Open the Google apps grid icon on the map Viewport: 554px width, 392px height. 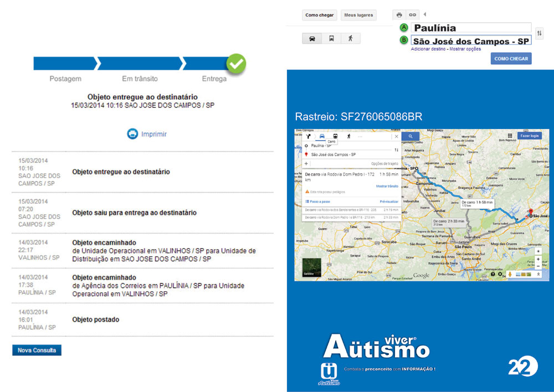510,136
